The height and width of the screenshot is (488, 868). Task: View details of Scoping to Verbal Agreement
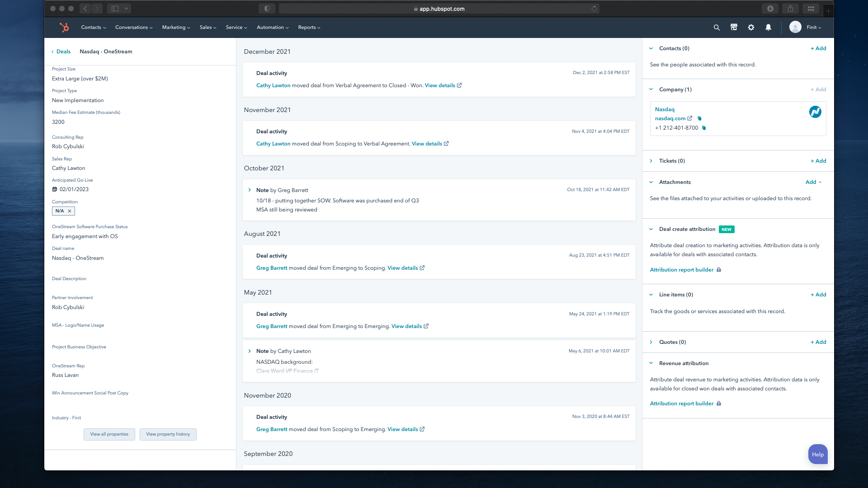[x=430, y=144]
